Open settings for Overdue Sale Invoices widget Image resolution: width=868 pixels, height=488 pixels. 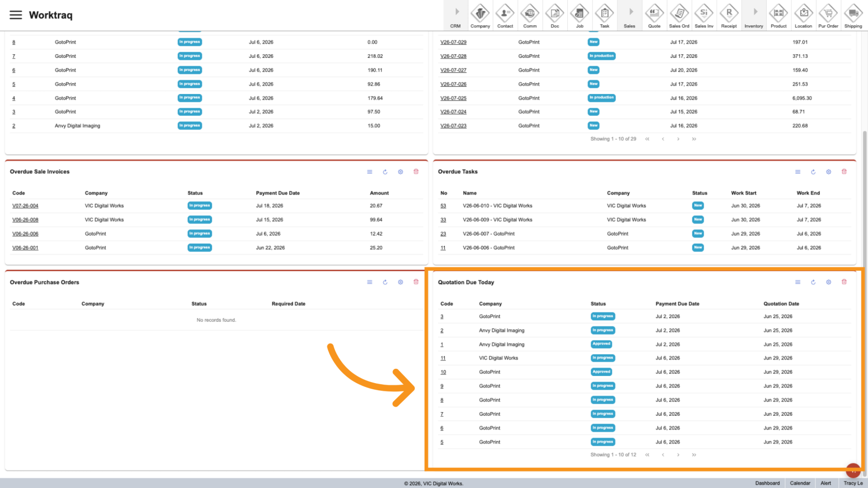coord(400,172)
